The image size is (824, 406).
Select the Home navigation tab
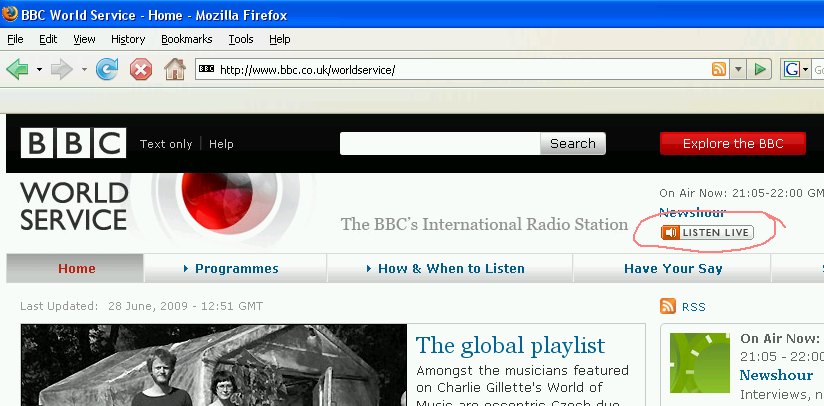(x=75, y=268)
